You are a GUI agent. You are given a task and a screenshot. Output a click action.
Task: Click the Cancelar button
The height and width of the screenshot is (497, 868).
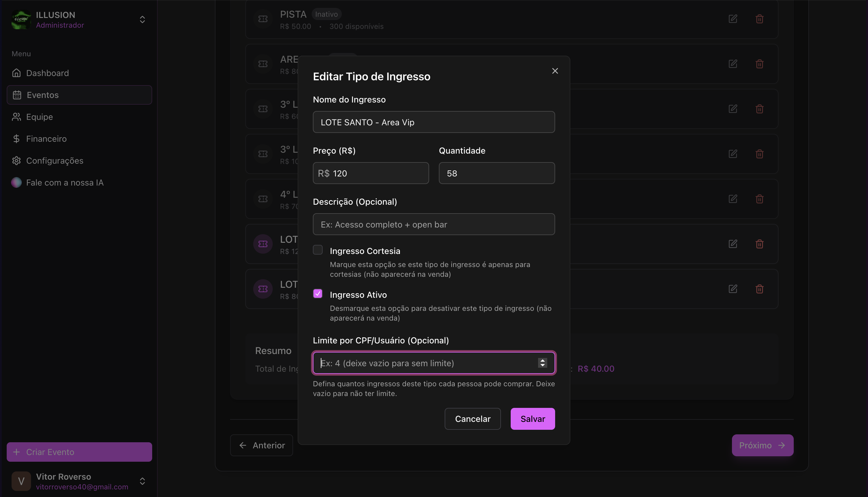pyautogui.click(x=472, y=419)
